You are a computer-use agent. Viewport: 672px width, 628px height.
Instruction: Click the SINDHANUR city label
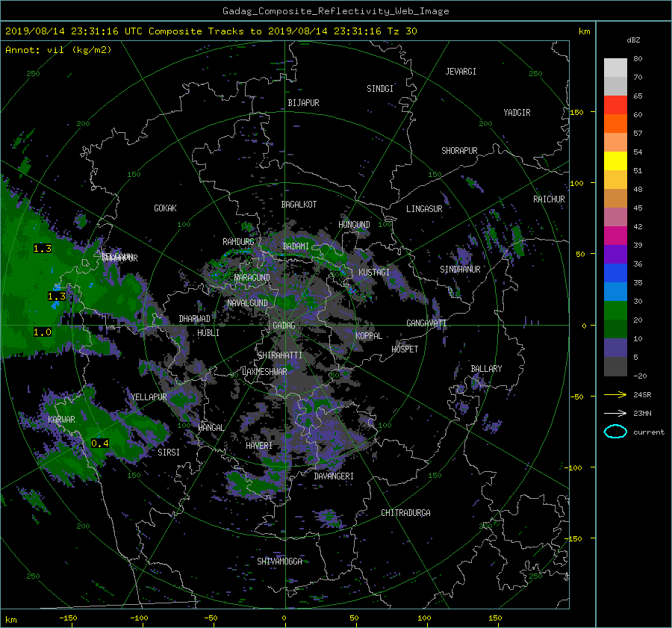pyautogui.click(x=460, y=270)
